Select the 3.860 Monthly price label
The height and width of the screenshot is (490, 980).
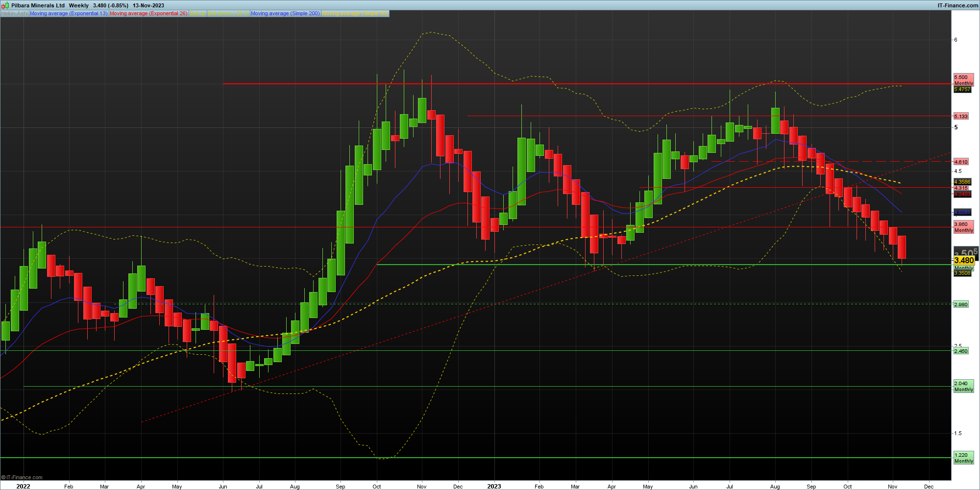tap(963, 227)
